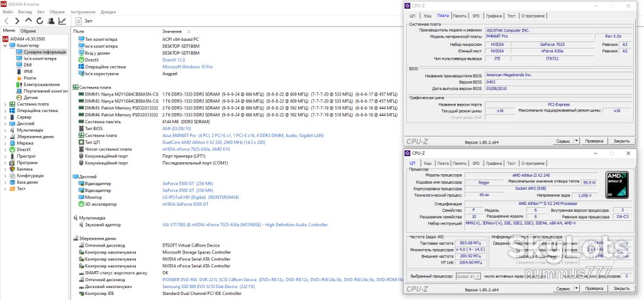Click the AMD Athlon II processor logo
644x300 pixels.
[616, 184]
